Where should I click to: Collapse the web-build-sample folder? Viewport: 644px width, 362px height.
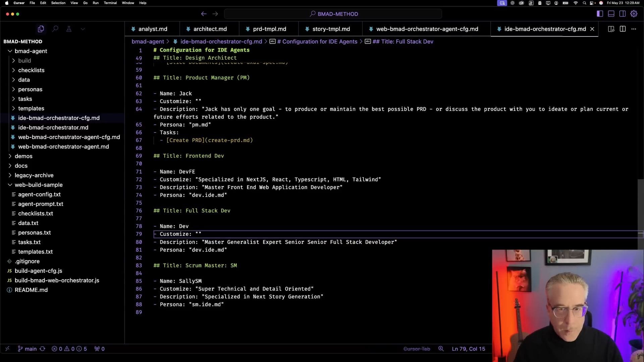pyautogui.click(x=38, y=185)
